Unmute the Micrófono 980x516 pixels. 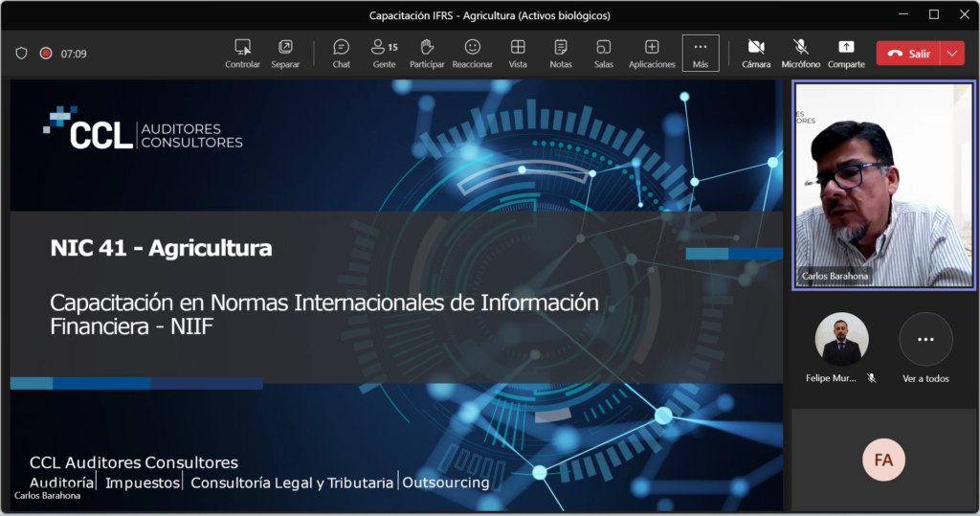pyautogui.click(x=801, y=54)
